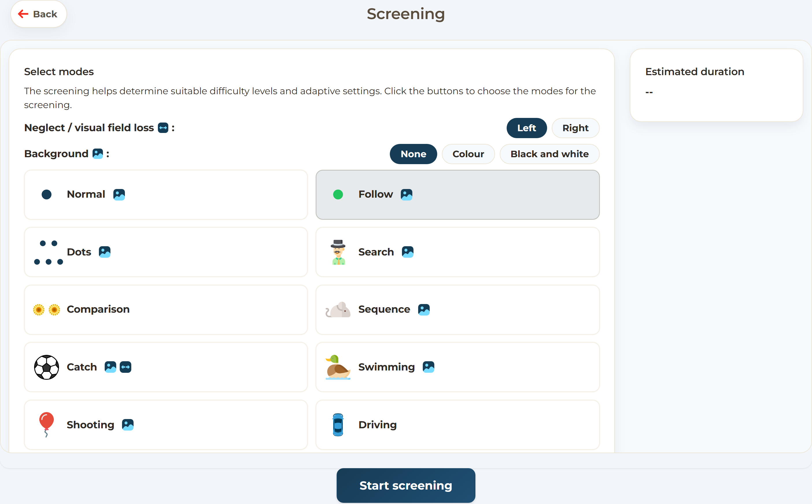The width and height of the screenshot is (812, 504).
Task: Toggle the Swimming mode card
Action: point(457,367)
